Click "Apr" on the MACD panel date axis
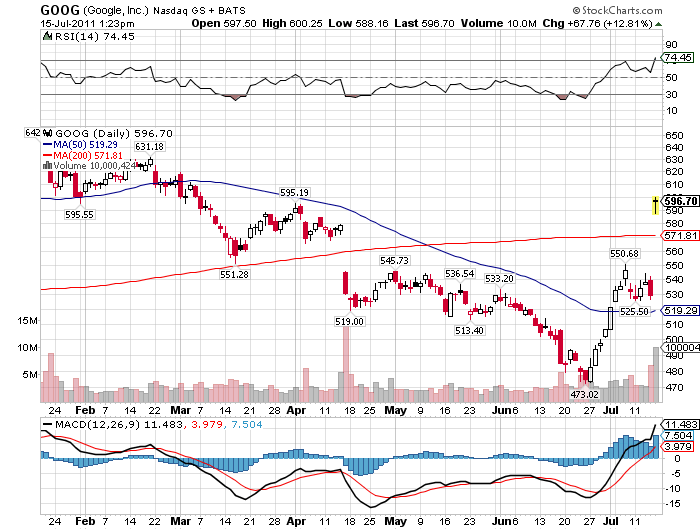The height and width of the screenshot is (530, 700). pyautogui.click(x=296, y=521)
